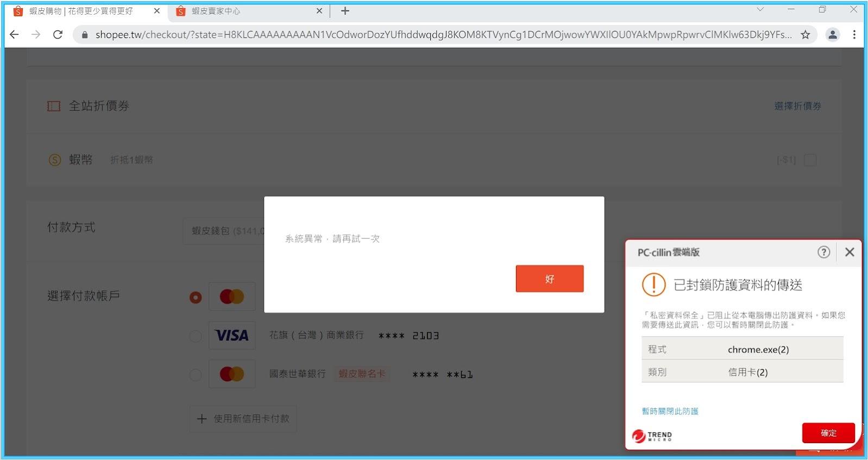The image size is (868, 460).
Task: Open the Chrome profile avatar
Action: tap(832, 35)
